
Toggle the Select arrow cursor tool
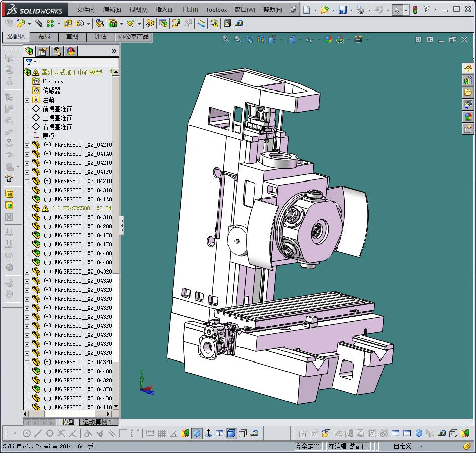[x=397, y=10]
